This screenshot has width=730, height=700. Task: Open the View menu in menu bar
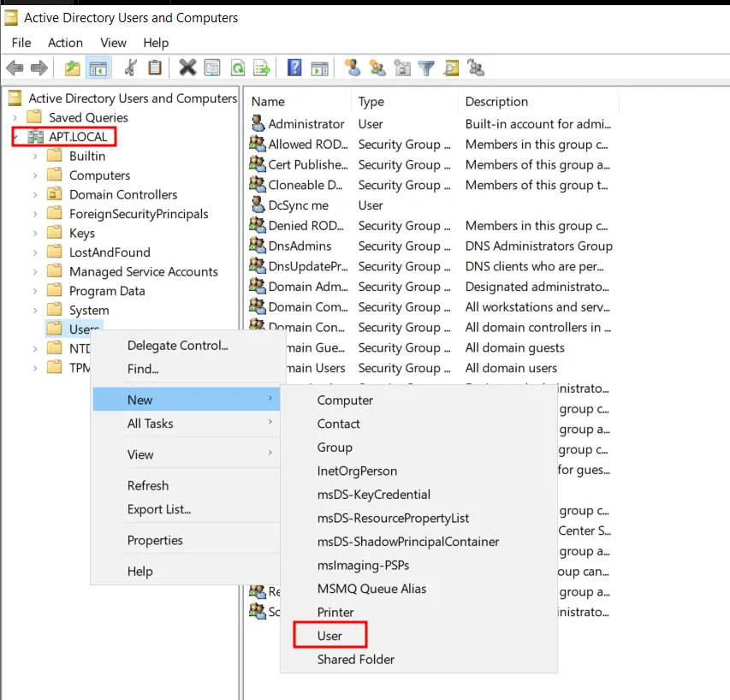point(113,43)
